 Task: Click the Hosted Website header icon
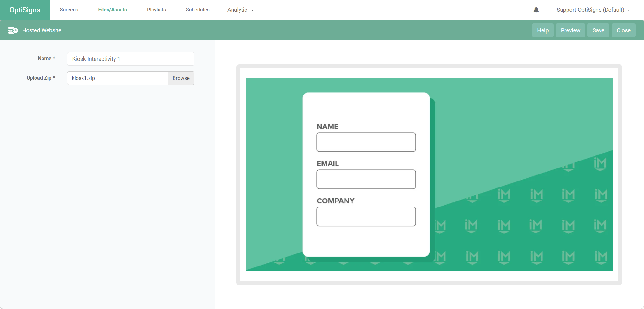13,30
